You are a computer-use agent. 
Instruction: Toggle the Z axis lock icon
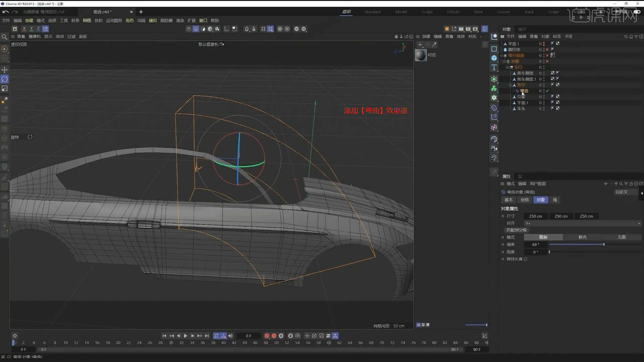pyautogui.click(x=38, y=29)
